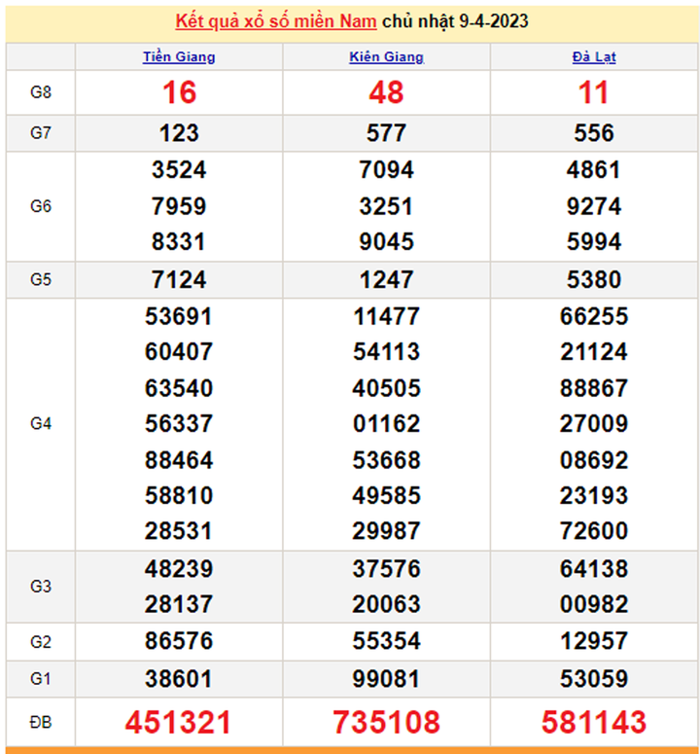Viewport: 700px width, 754px height.
Task: Select the ĐB row label
Action: point(40,722)
